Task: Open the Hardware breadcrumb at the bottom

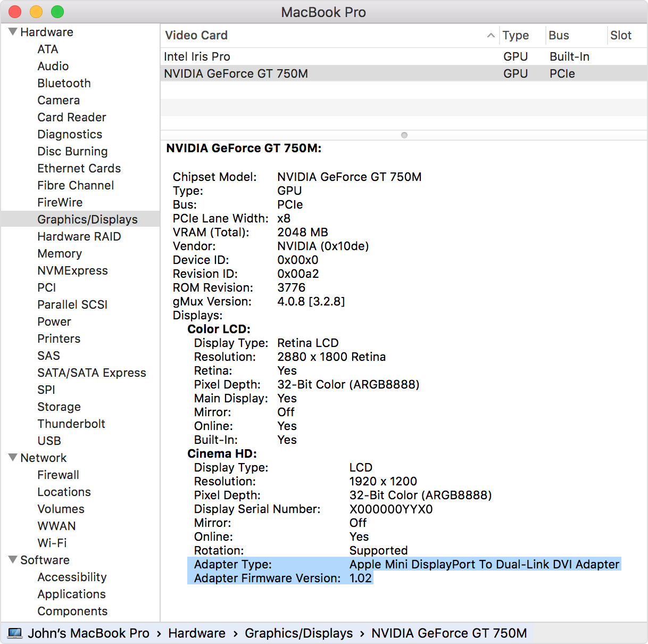Action: [x=197, y=633]
